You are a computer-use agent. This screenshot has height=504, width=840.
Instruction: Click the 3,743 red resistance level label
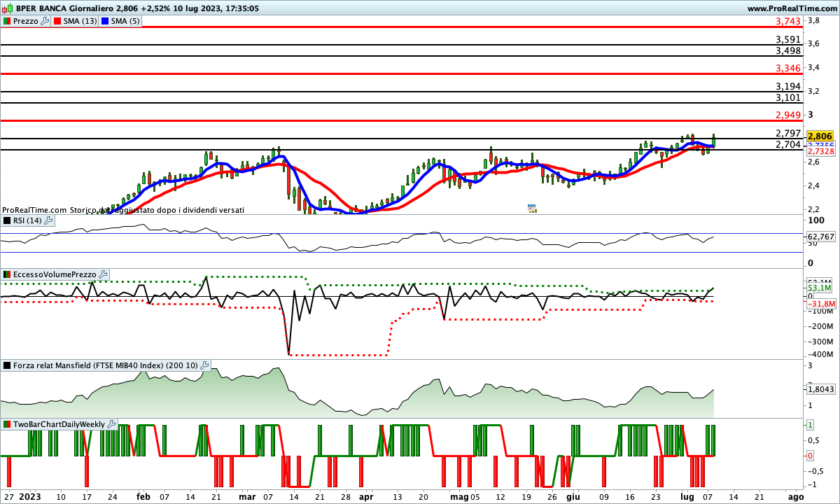pyautogui.click(x=788, y=21)
